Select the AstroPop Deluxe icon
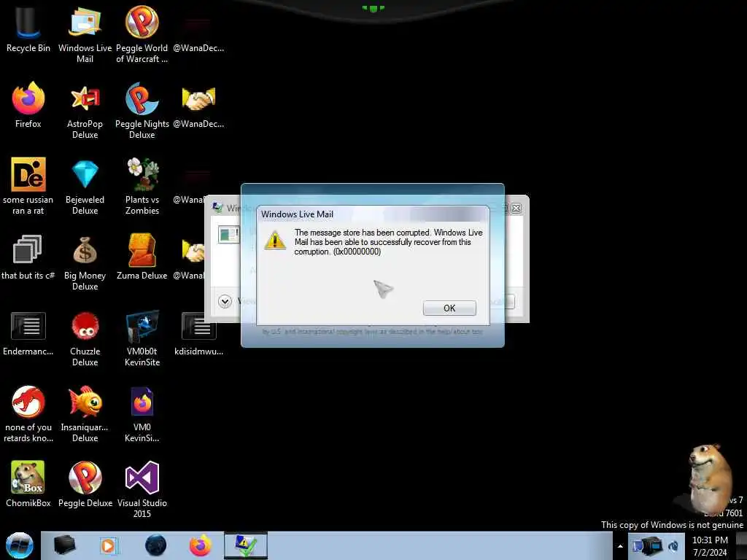747x560 pixels. (x=85, y=111)
